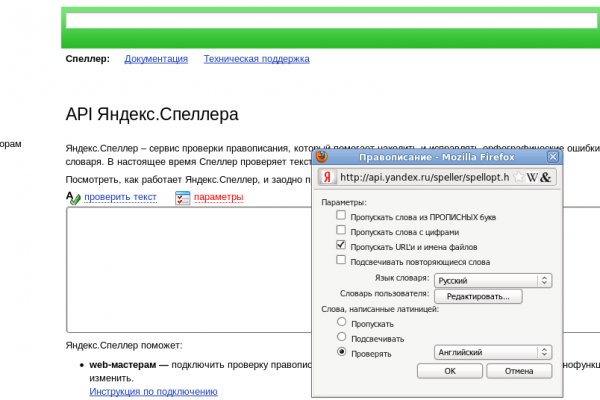Enable 'Пропускать слова из ПРОПИСНЫХ букв' checkbox
Image resolution: width=600 pixels, height=400 pixels.
tap(342, 216)
